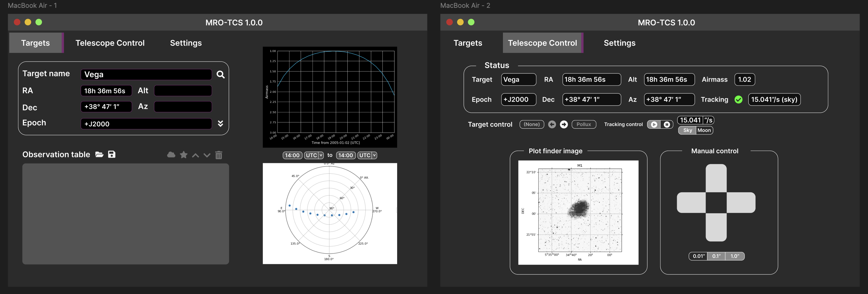Select 1.0″ manual step size
The image size is (868, 294).
pyautogui.click(x=735, y=256)
